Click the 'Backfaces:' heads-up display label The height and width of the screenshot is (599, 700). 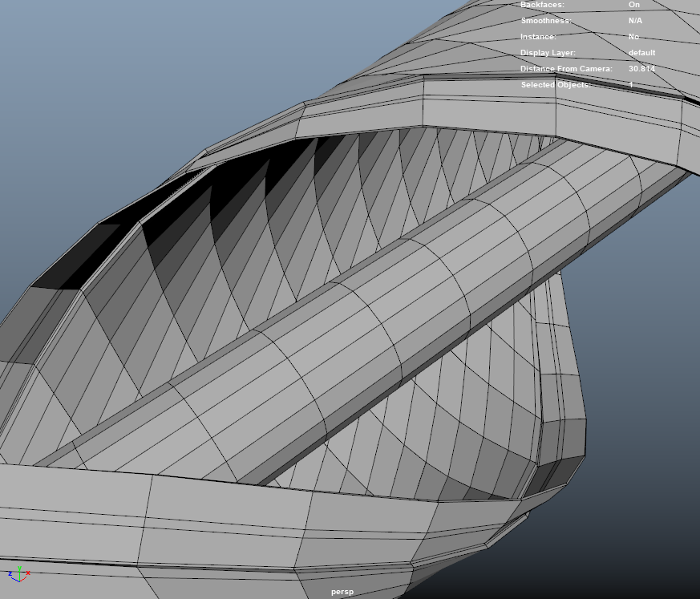(x=542, y=5)
